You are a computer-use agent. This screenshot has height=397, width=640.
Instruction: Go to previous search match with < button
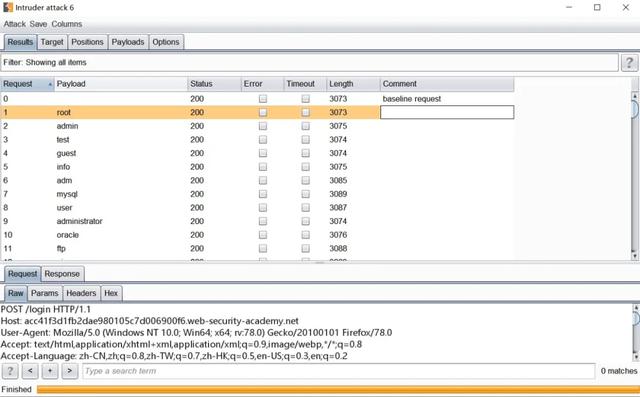[x=30, y=371]
